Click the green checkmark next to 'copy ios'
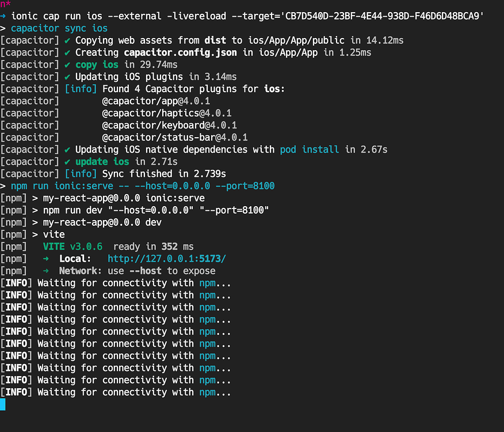Image resolution: width=504 pixels, height=432 pixels. tap(67, 65)
